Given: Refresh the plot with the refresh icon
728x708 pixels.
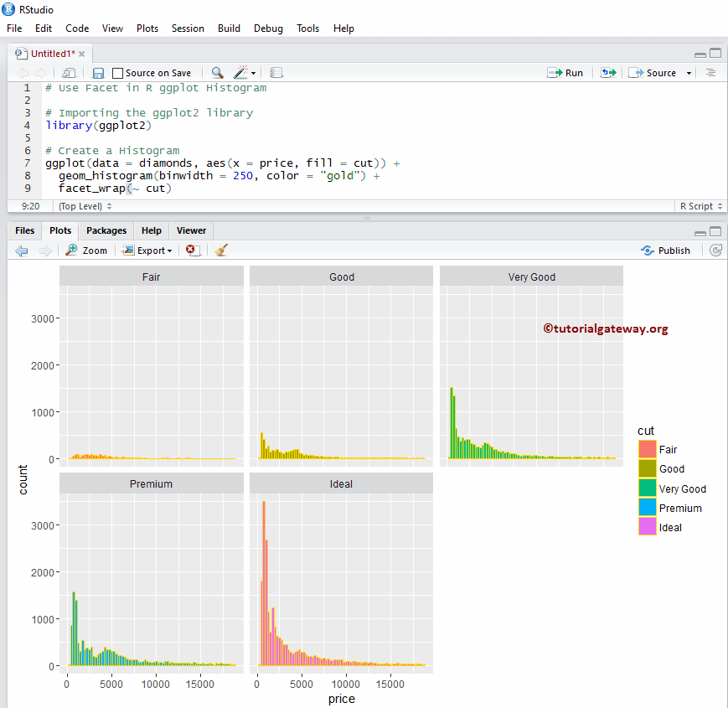Looking at the screenshot, I should point(716,250).
